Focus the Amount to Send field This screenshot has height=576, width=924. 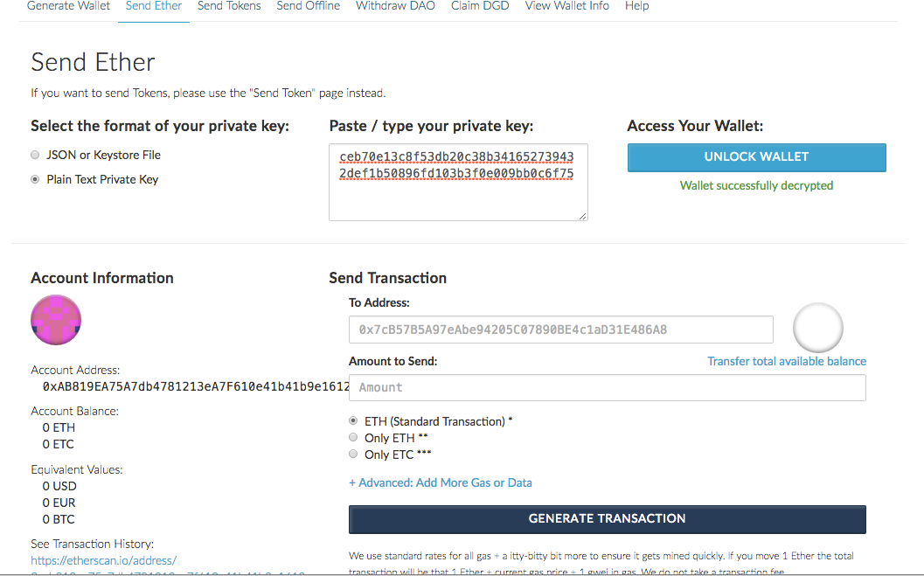pyautogui.click(x=607, y=387)
